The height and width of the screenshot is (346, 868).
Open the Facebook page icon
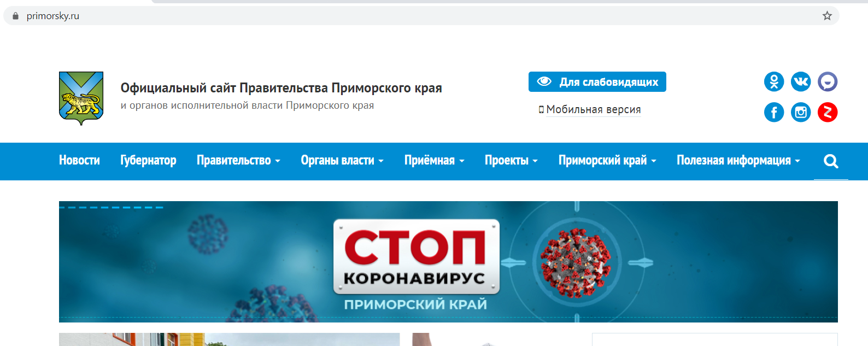(x=773, y=113)
